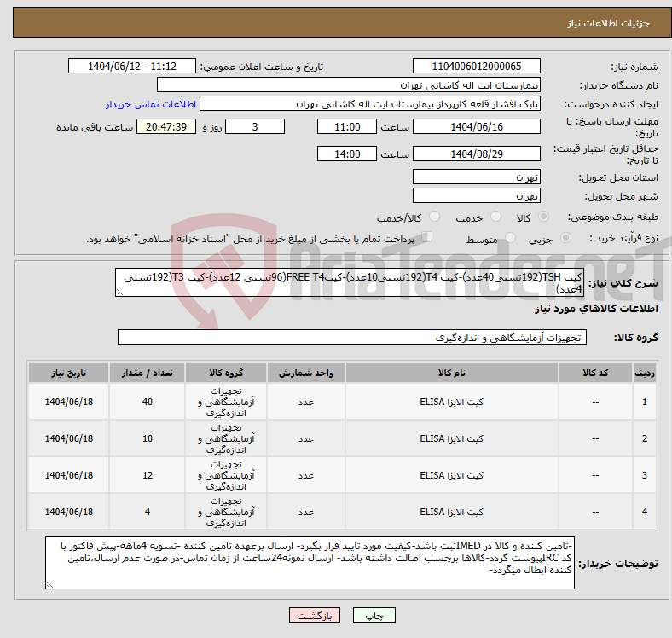The image size is (672, 638).
Task: Click the ELISA kit name in row 2
Action: (x=451, y=438)
